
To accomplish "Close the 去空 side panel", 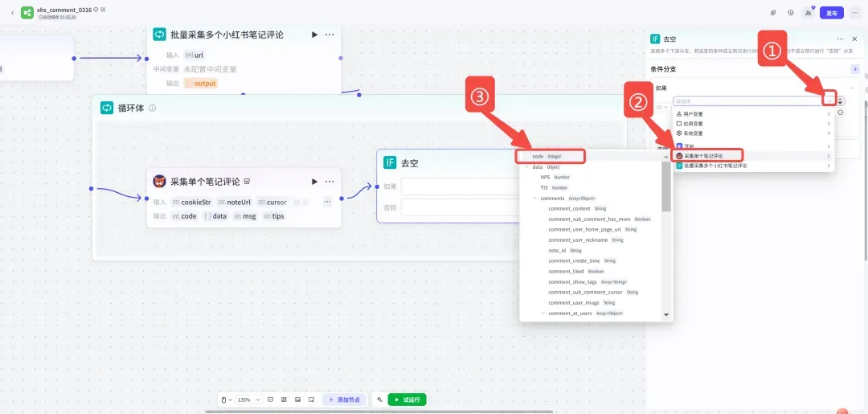I will [854, 39].
